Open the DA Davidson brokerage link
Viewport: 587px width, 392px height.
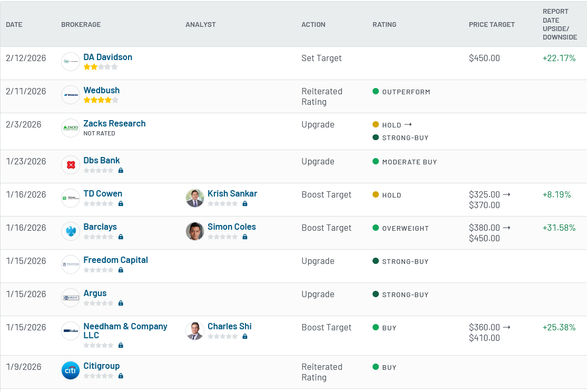(x=108, y=57)
